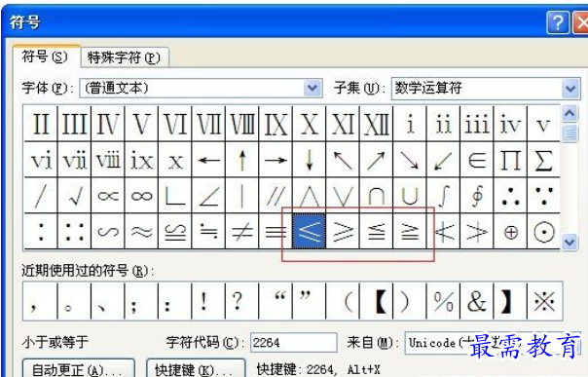The width and height of the screenshot is (588, 377).
Task: Choose the left arrow symbol ←
Action: [x=208, y=160]
